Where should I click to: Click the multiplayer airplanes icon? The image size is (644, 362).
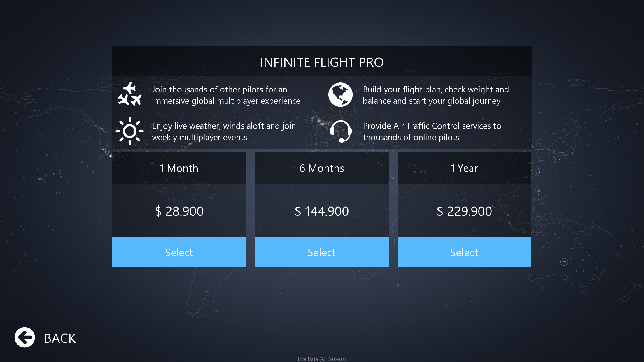(x=130, y=94)
